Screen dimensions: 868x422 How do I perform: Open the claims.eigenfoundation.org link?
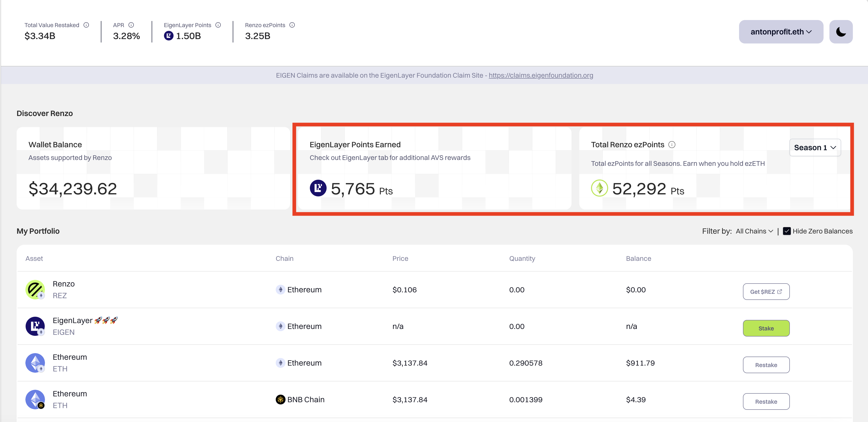point(540,75)
